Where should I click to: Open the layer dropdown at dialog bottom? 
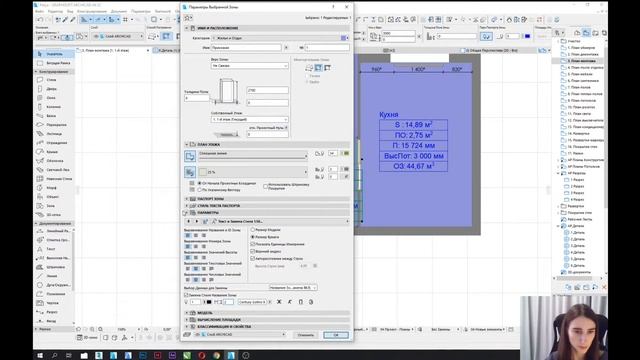[x=241, y=335]
